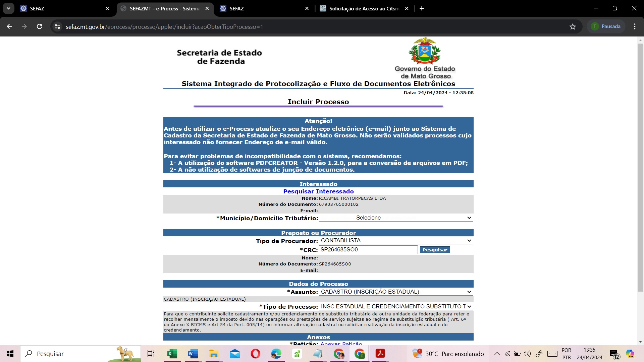Screen dimensions: 644x362
Task: Click the battery tray icon
Action: 517,354
